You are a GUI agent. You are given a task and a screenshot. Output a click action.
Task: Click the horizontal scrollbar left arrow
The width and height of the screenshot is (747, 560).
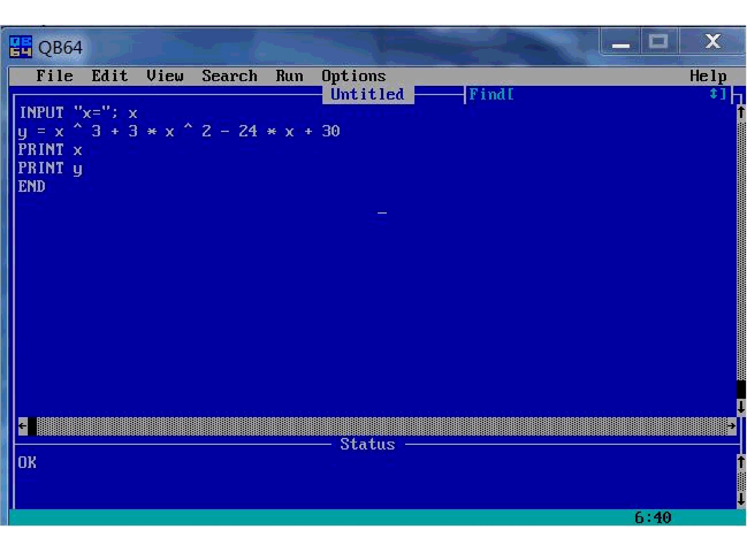click(23, 426)
